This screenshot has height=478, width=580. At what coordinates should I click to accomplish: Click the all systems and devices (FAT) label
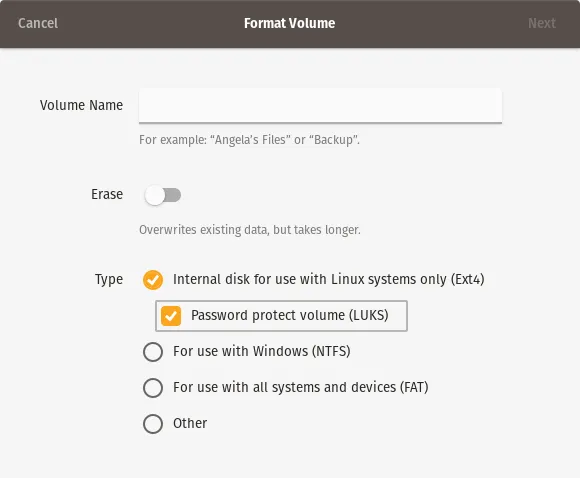point(301,387)
